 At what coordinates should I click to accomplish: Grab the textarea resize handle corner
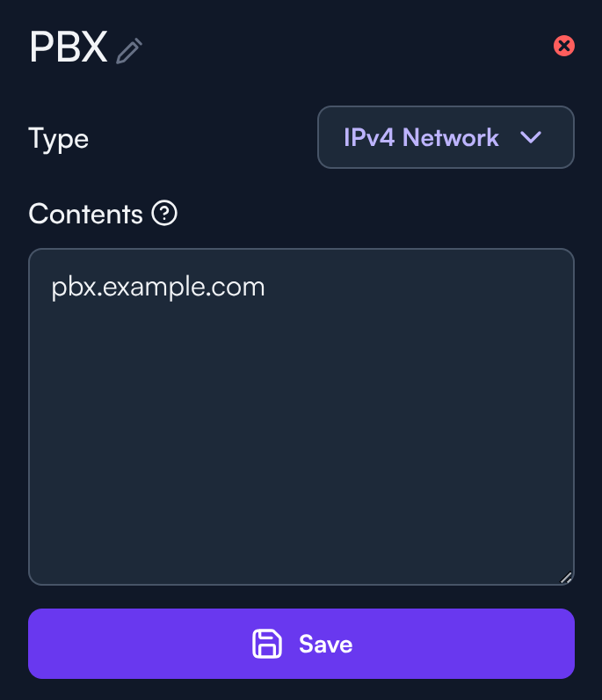(566, 577)
